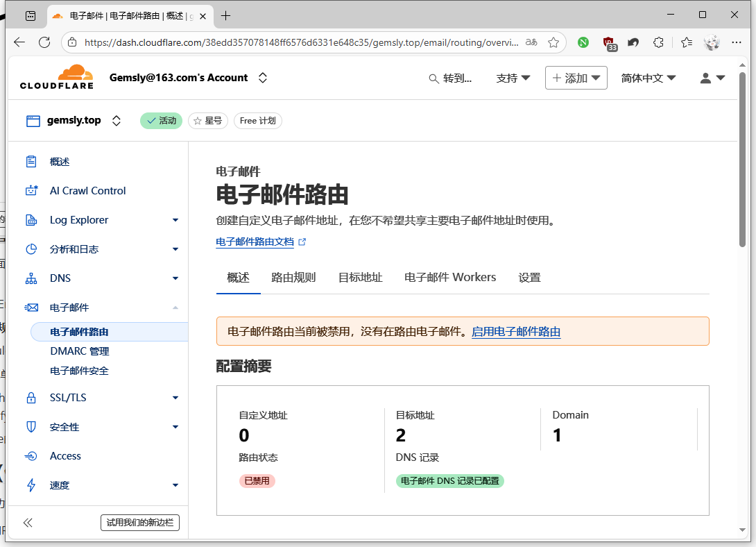The width and height of the screenshot is (756, 547).
Task: Click the Access sidebar icon
Action: click(x=31, y=456)
